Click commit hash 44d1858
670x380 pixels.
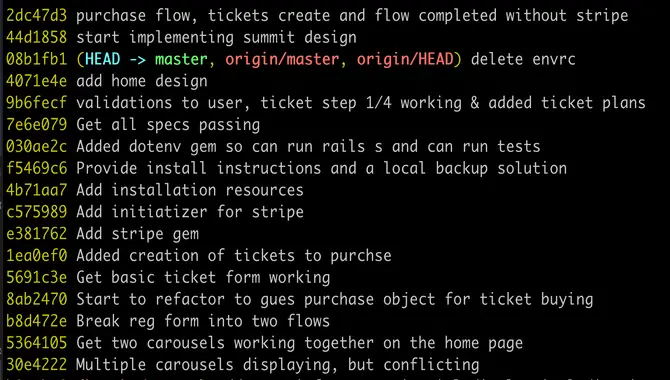pyautogui.click(x=37, y=37)
